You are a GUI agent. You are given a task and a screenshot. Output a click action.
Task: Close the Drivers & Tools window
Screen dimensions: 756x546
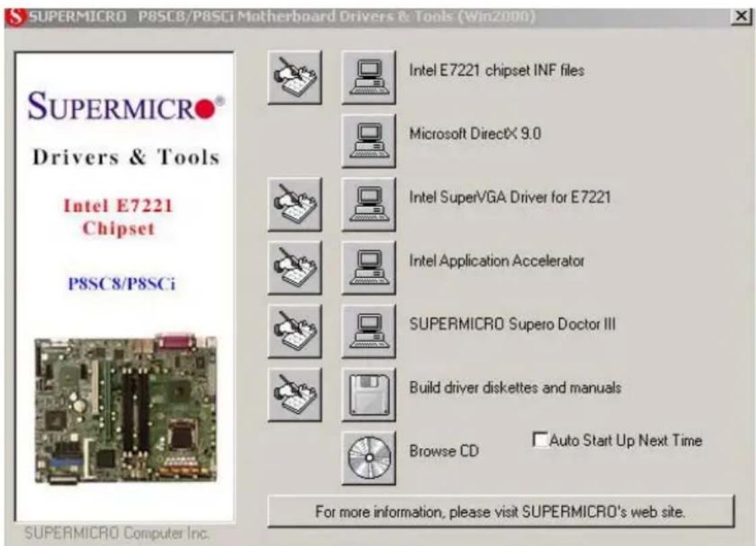pyautogui.click(x=741, y=16)
